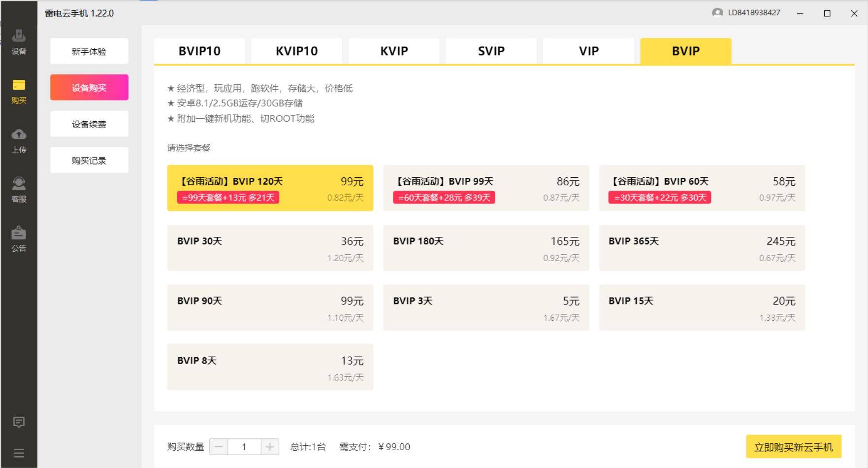Image resolution: width=868 pixels, height=468 pixels.
Task: Select the BVIP tab
Action: tap(686, 51)
